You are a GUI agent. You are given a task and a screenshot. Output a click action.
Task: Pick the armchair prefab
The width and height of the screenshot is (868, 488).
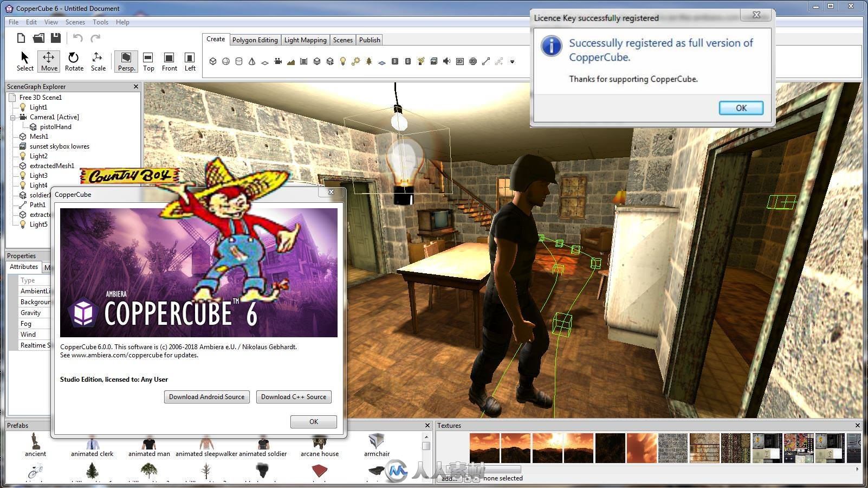[x=377, y=446]
